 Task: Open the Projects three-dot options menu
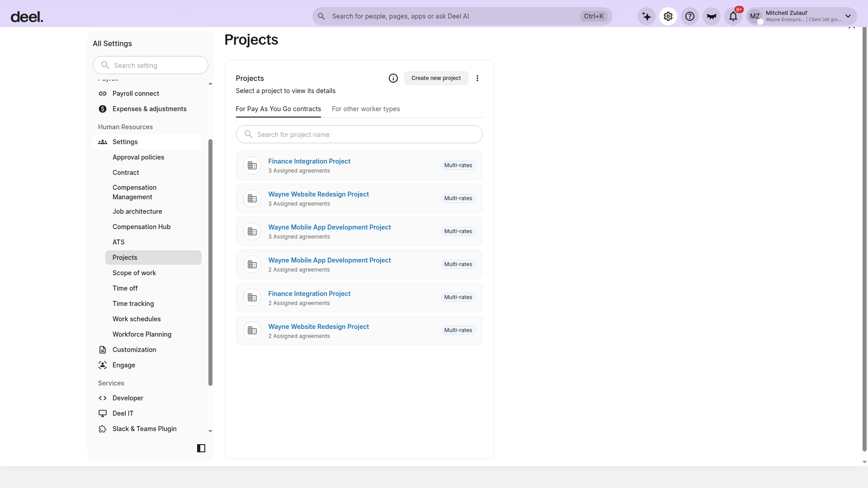pos(477,78)
